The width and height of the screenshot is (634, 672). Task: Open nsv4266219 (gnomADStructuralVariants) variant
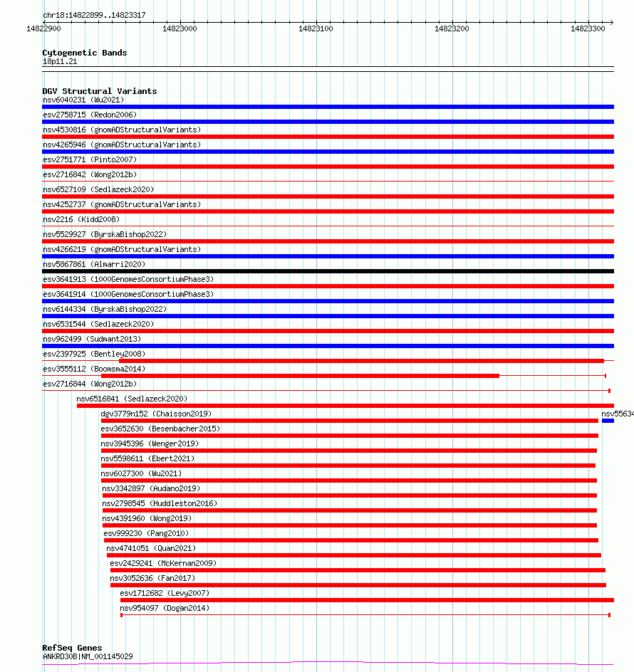coord(122,249)
